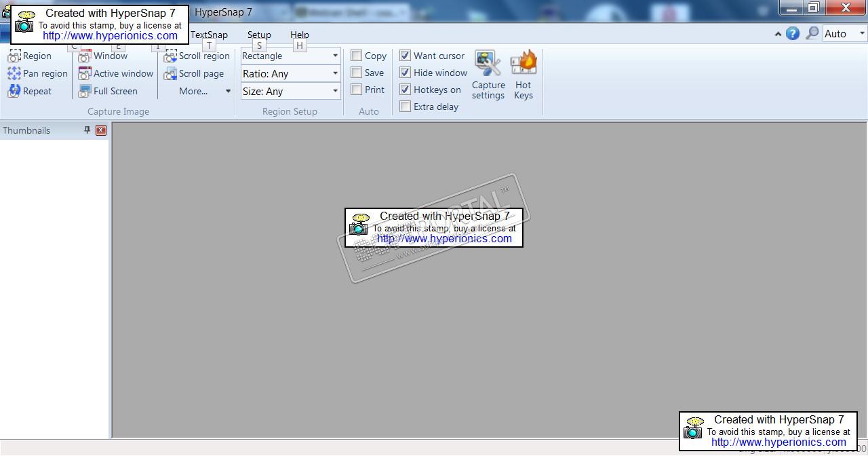The width and height of the screenshot is (868, 456).
Task: Open Capture settings
Action: pos(488,75)
